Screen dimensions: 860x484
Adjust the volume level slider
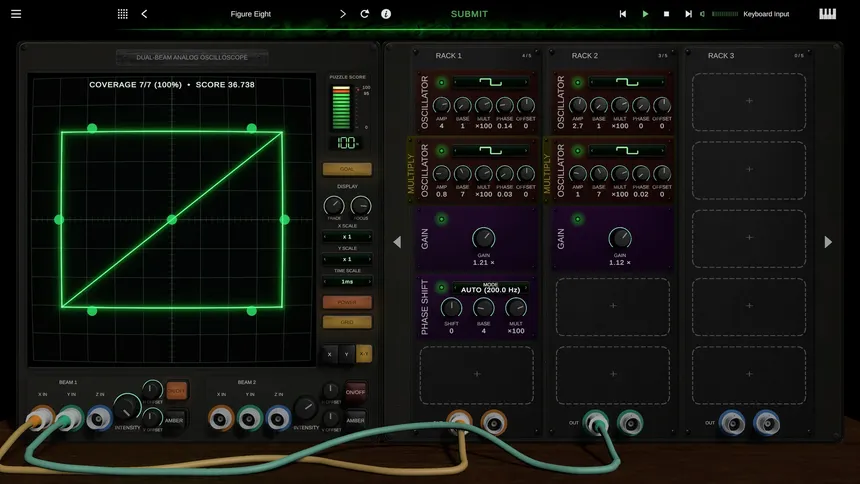[x=725, y=14]
